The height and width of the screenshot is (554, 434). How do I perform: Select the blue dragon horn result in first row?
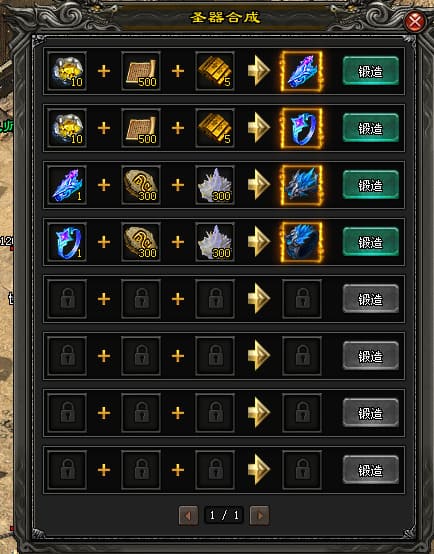pos(301,71)
